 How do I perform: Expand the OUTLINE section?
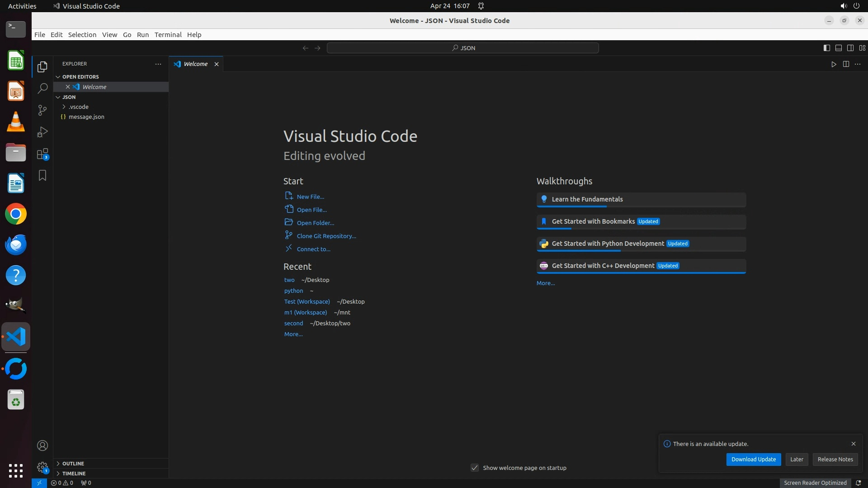pyautogui.click(x=73, y=464)
